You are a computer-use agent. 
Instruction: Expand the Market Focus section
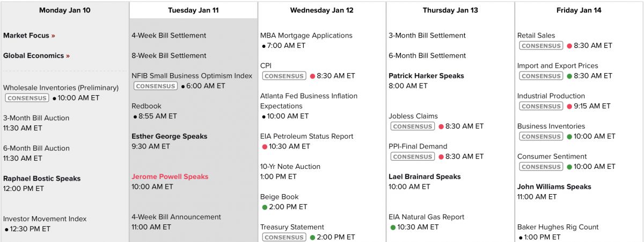point(29,35)
